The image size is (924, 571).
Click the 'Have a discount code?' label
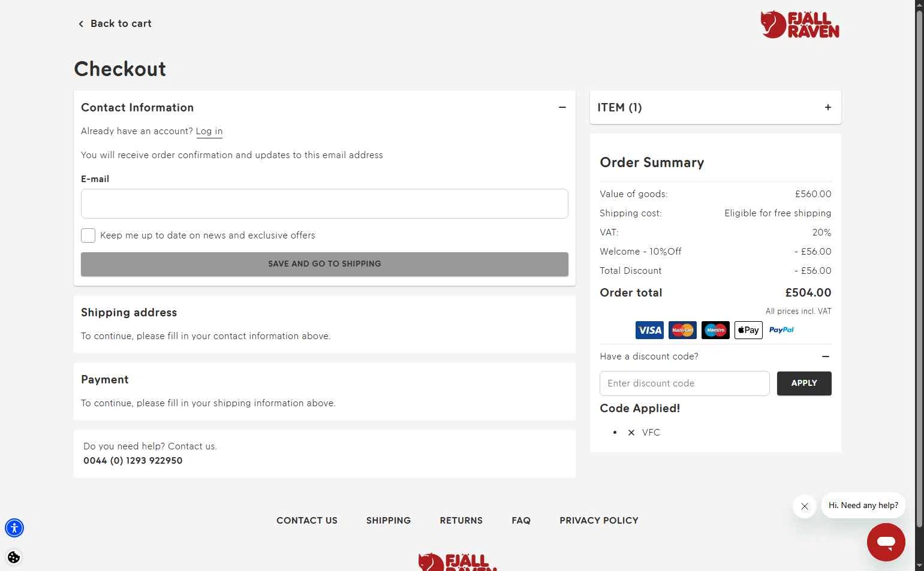(x=649, y=357)
